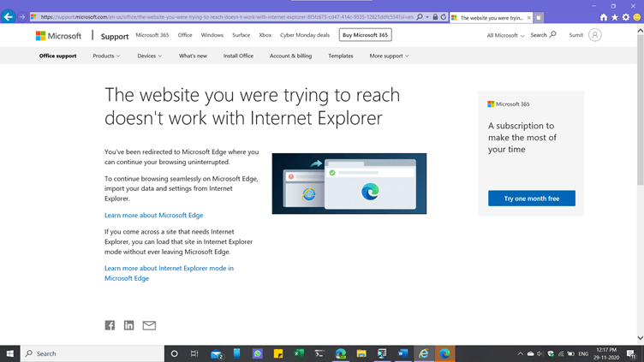Share the page via email envelope icon
The image size is (644, 362).
149,325
